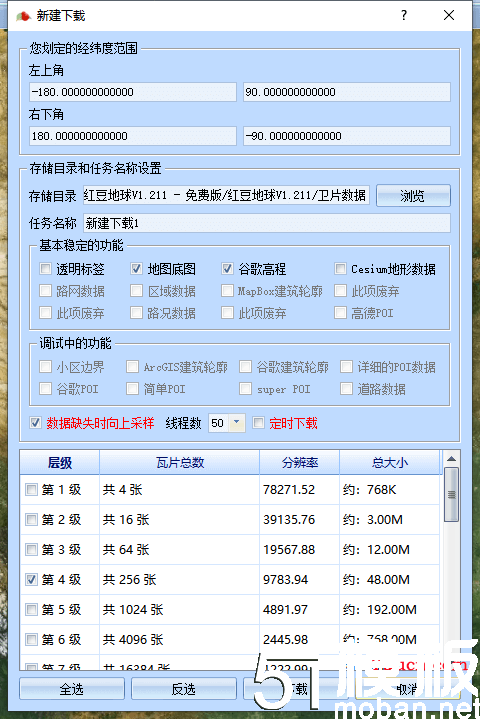Viewport: 480px width, 719px height.
Task: Toggle the 简单POI checkbox
Action: (x=132, y=388)
